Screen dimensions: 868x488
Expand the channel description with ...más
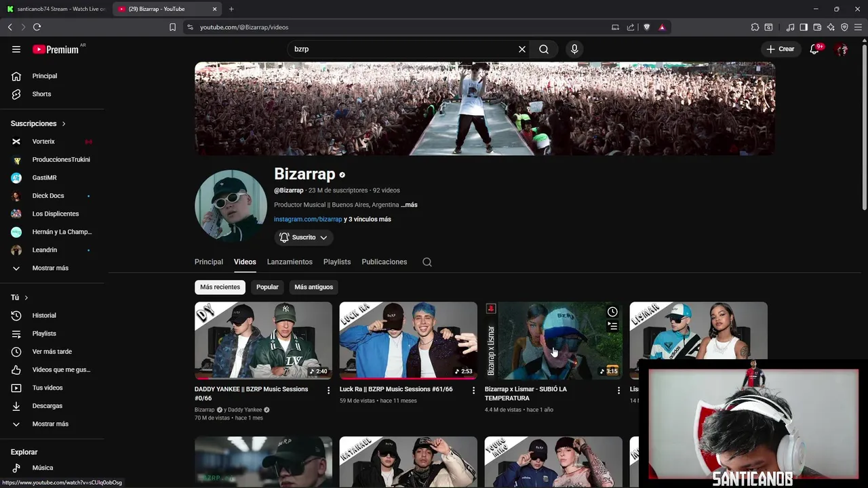(x=409, y=205)
